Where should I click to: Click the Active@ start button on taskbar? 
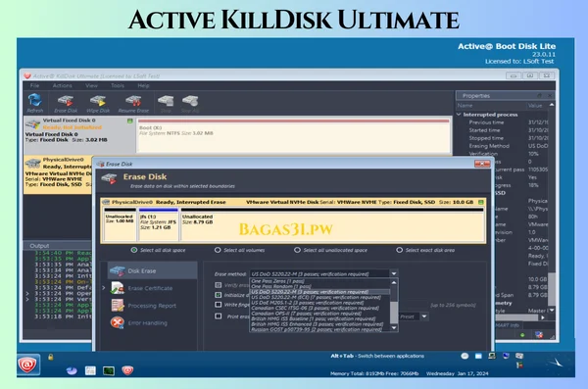(28, 365)
